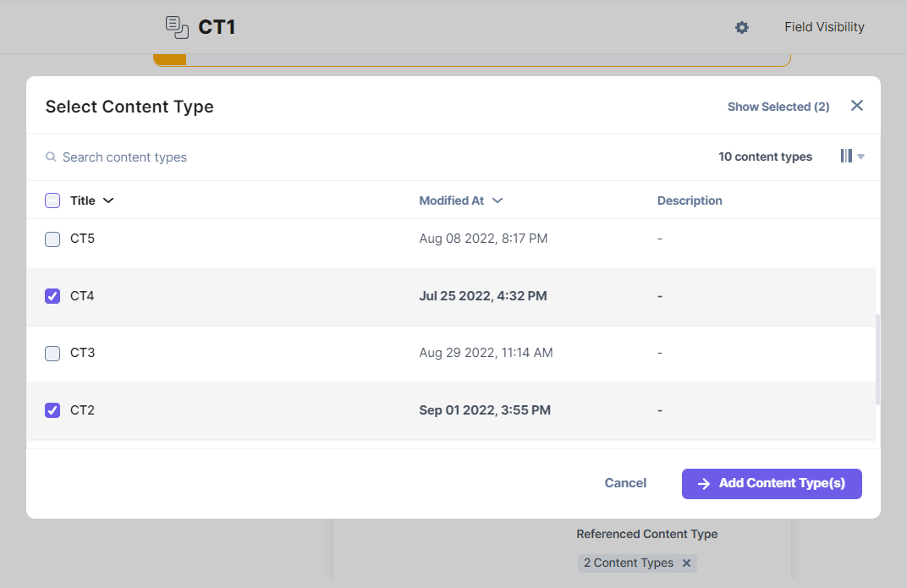Click the Modified At column header

coord(451,200)
